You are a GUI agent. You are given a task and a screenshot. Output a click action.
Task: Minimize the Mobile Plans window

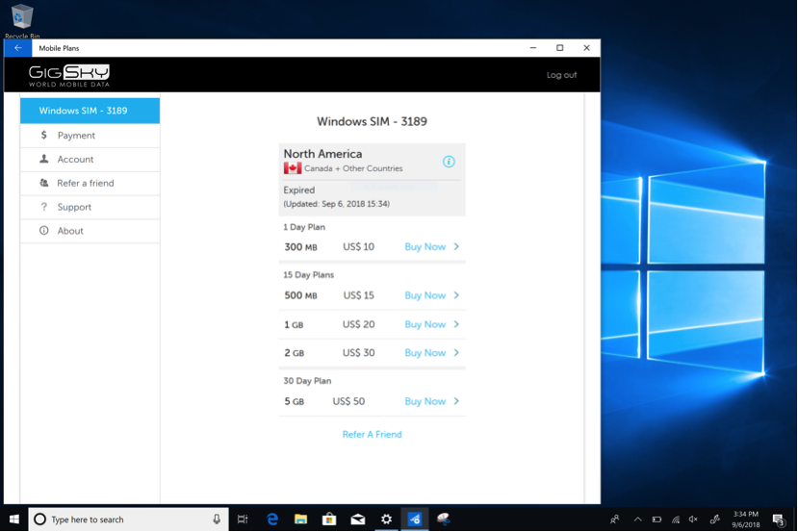[533, 48]
